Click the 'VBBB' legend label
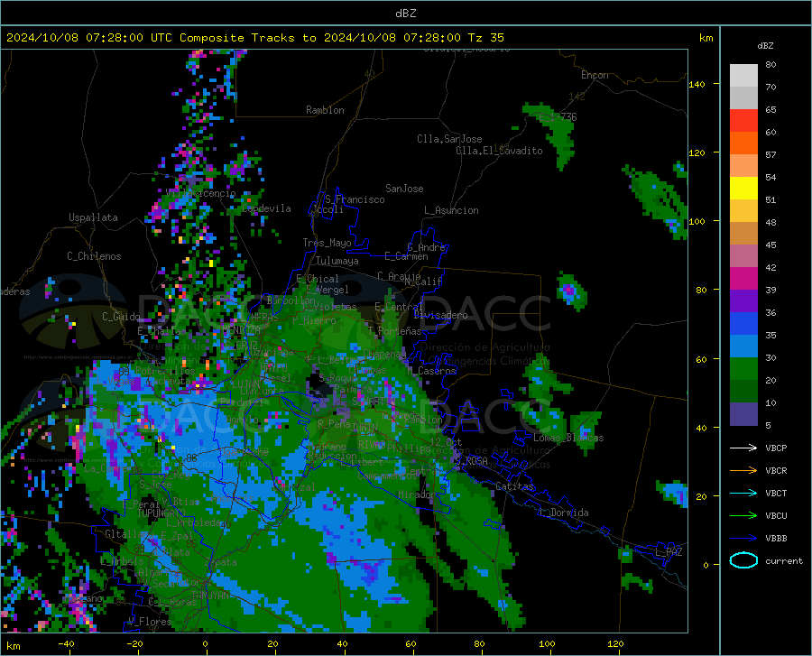This screenshot has height=656, width=812. (776, 539)
